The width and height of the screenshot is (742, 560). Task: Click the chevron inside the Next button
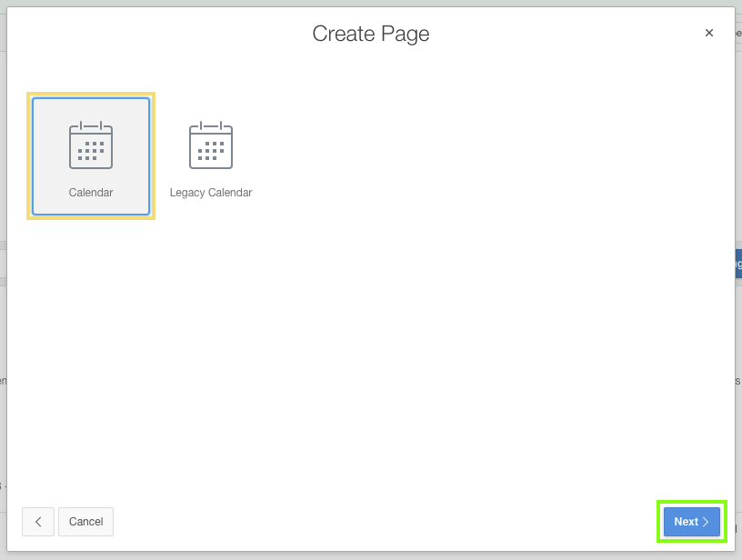point(706,522)
